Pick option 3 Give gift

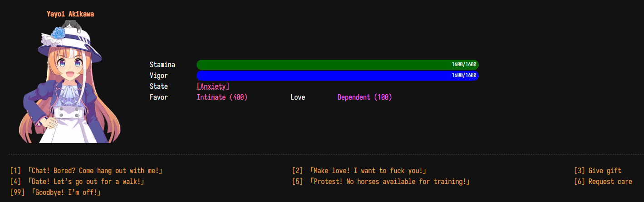point(598,171)
